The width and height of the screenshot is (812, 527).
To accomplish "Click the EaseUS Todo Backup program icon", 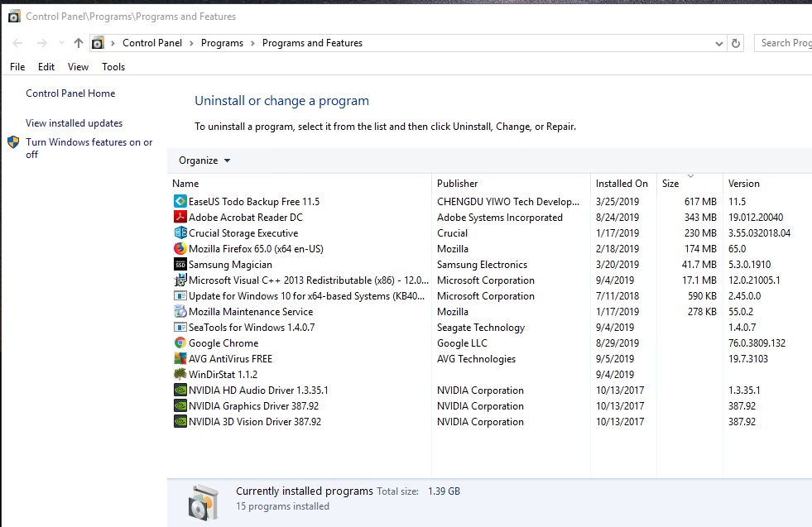I will [180, 201].
